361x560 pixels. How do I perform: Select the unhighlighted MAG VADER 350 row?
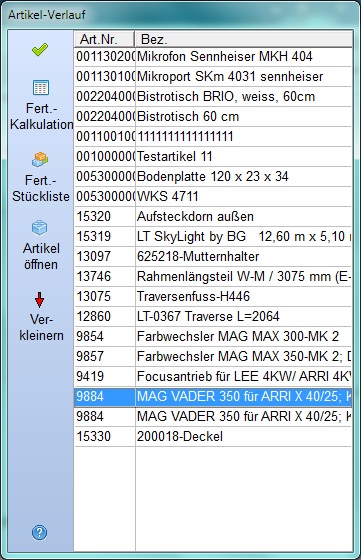[x=213, y=416]
